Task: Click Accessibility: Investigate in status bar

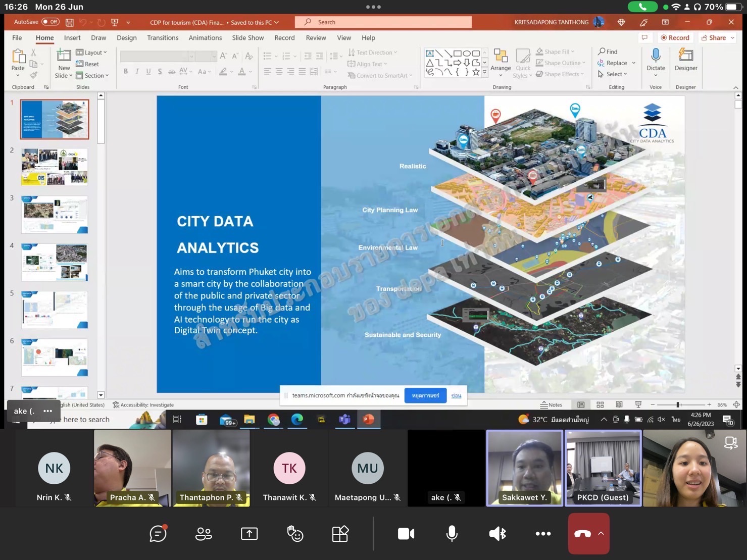Action: [143, 405]
